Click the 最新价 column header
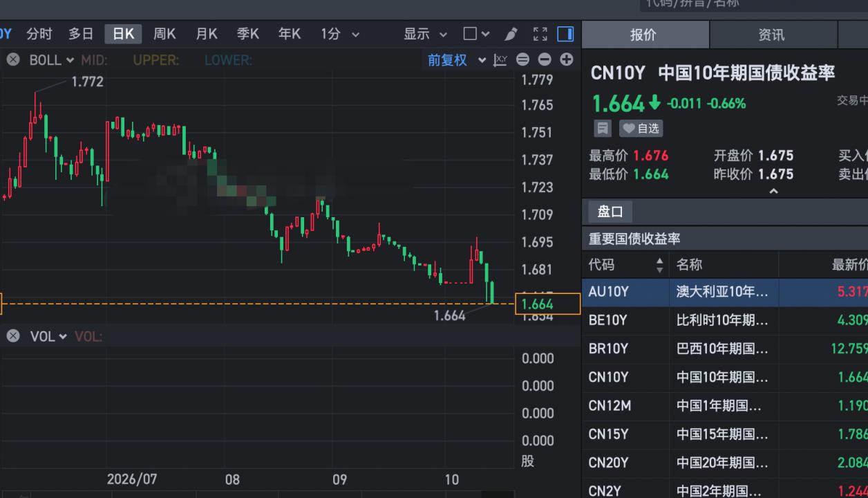 coord(849,264)
